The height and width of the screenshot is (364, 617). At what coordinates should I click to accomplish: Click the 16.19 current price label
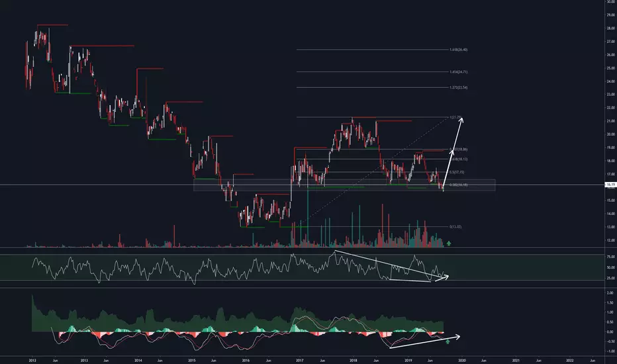pyautogui.click(x=610, y=185)
